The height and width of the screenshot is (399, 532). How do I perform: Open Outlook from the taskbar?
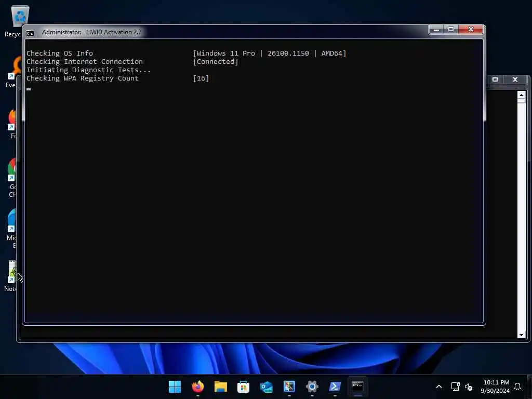tap(267, 387)
